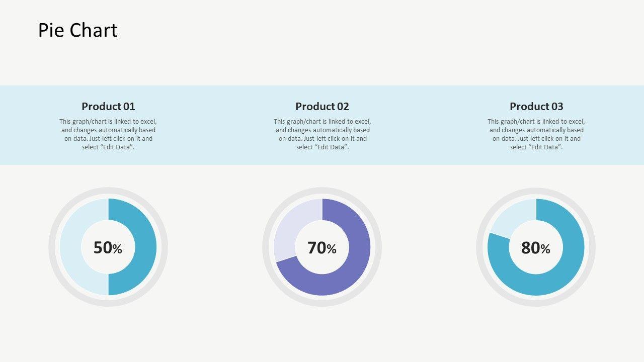Click the description text under Product 02
Viewport: 644px width, 362px height.
pos(322,134)
